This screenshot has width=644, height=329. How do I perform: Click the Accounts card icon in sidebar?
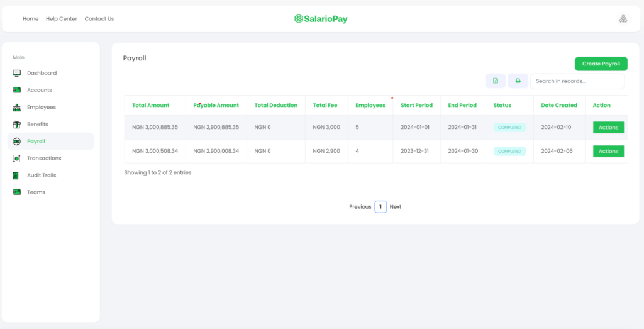(x=17, y=90)
